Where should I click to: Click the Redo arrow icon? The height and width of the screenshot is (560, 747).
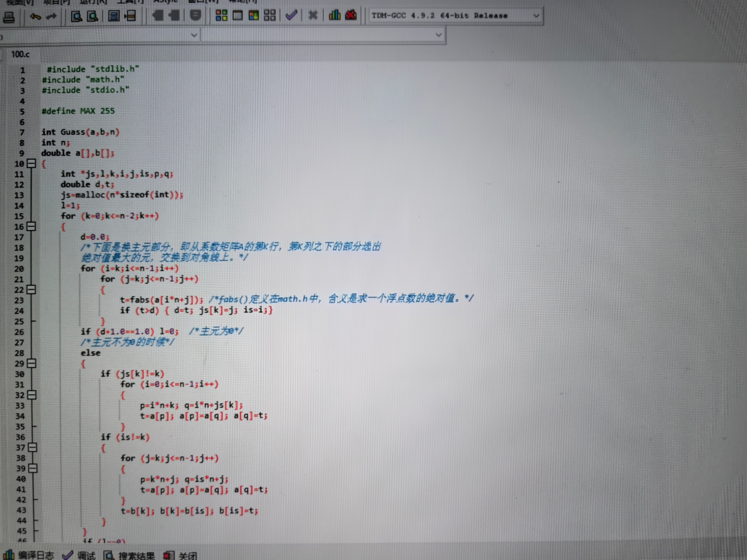point(51,16)
